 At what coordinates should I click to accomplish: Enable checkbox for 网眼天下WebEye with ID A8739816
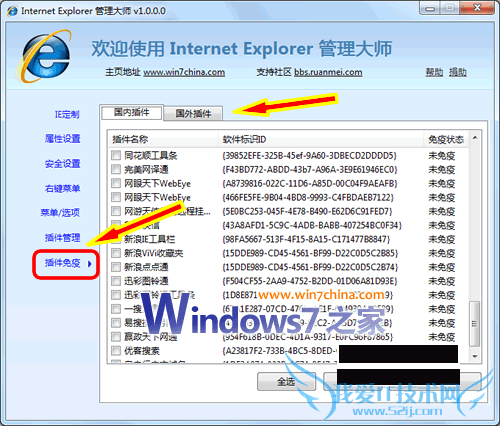(x=116, y=183)
